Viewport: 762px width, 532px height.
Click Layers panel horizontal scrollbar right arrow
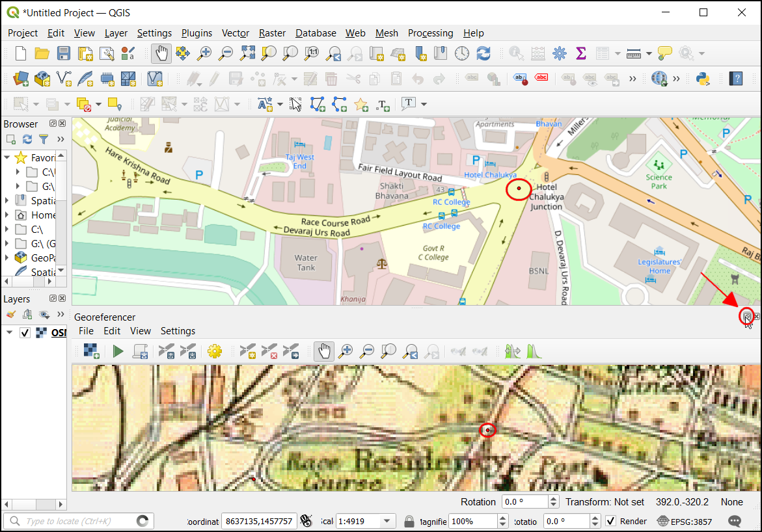point(61,504)
